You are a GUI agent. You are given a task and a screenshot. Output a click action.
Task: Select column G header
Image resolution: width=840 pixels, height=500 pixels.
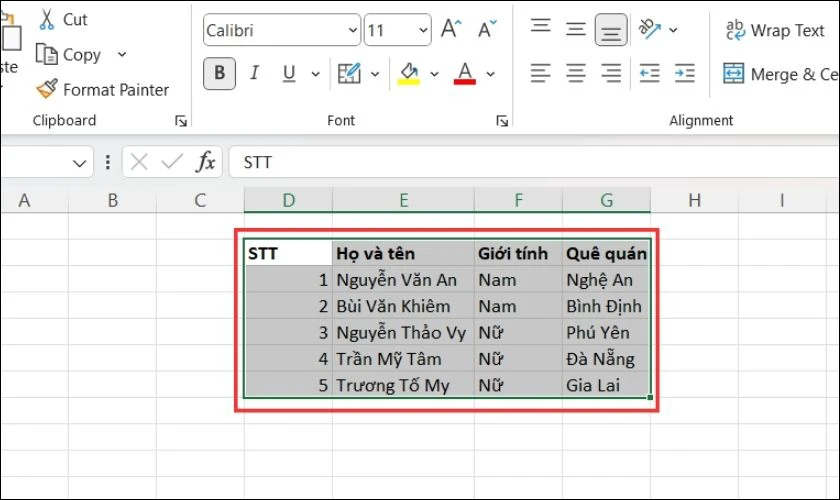(x=606, y=200)
